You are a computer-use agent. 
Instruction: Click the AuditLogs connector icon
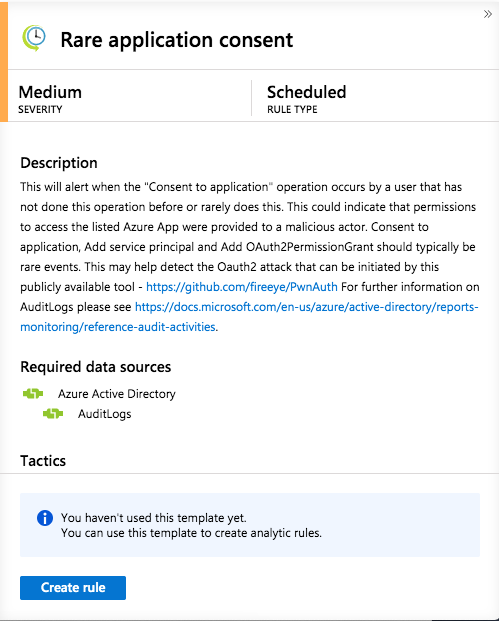click(x=53, y=414)
